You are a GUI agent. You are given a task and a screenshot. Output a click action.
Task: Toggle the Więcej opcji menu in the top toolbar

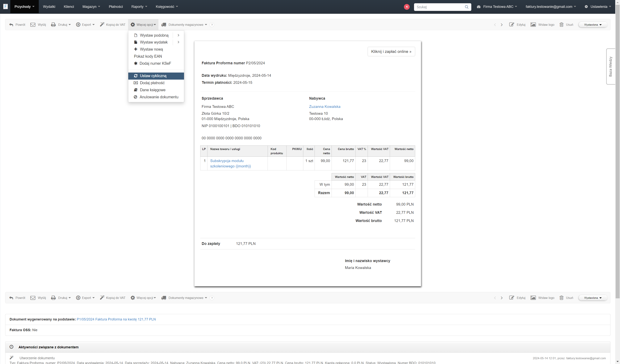[143, 25]
